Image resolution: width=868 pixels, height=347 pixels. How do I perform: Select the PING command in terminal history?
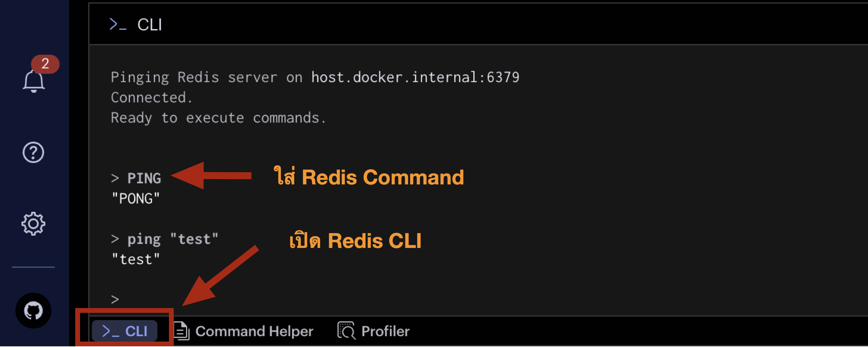click(x=144, y=178)
